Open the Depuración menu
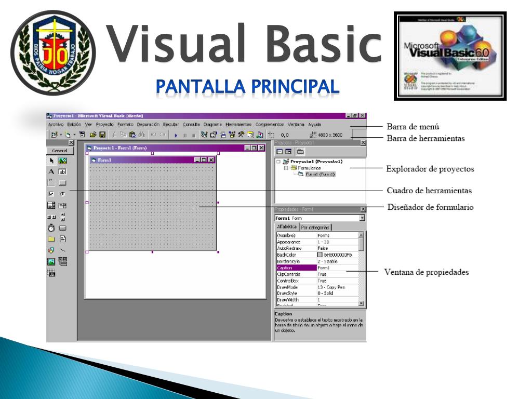 [148, 125]
